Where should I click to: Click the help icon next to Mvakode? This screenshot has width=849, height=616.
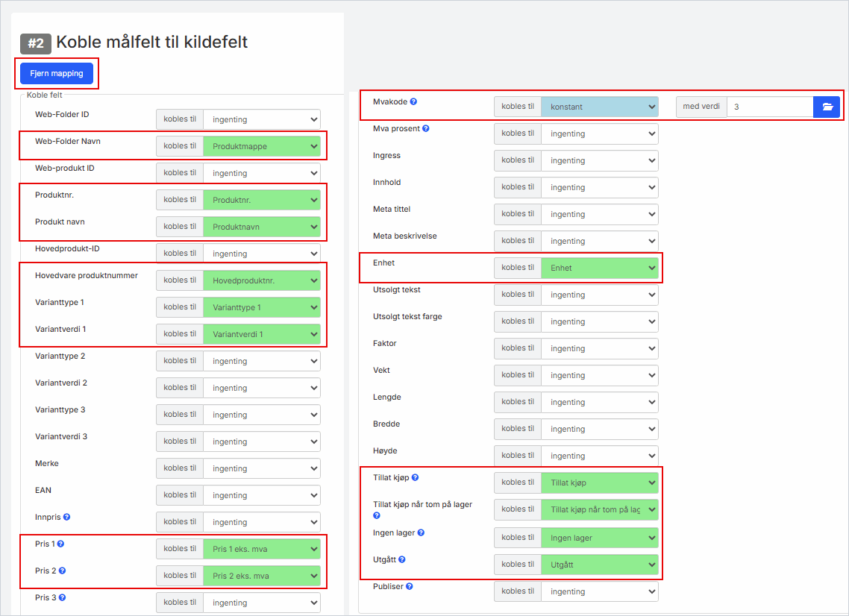413,101
